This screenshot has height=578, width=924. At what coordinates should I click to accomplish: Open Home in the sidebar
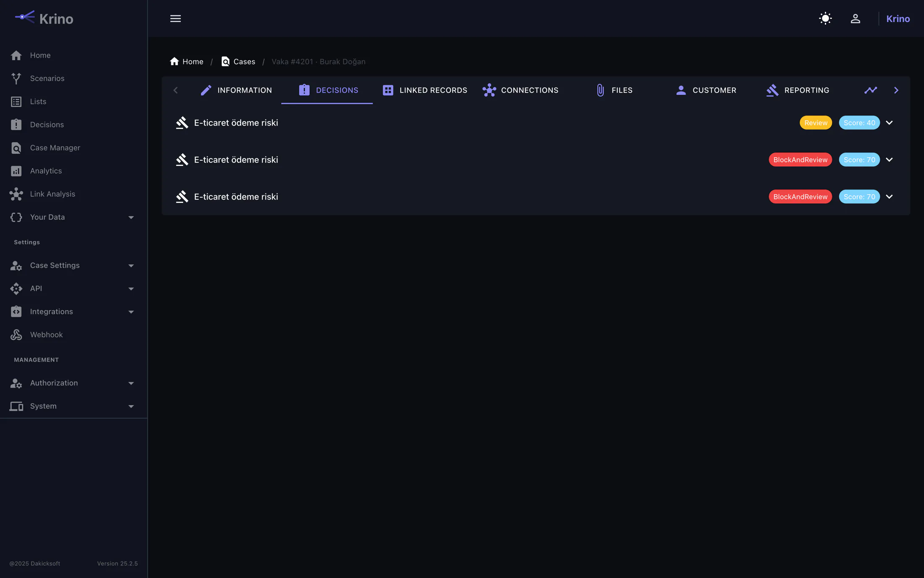(73, 55)
